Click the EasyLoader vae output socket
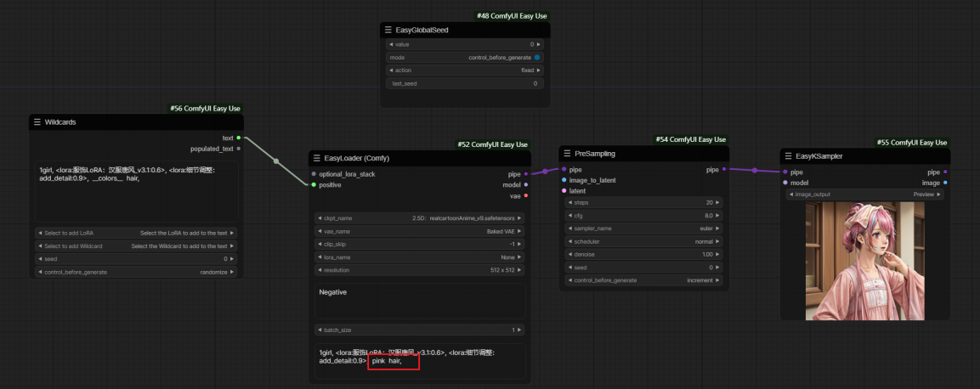Screen dimensions: 980x389 pyautogui.click(x=526, y=195)
